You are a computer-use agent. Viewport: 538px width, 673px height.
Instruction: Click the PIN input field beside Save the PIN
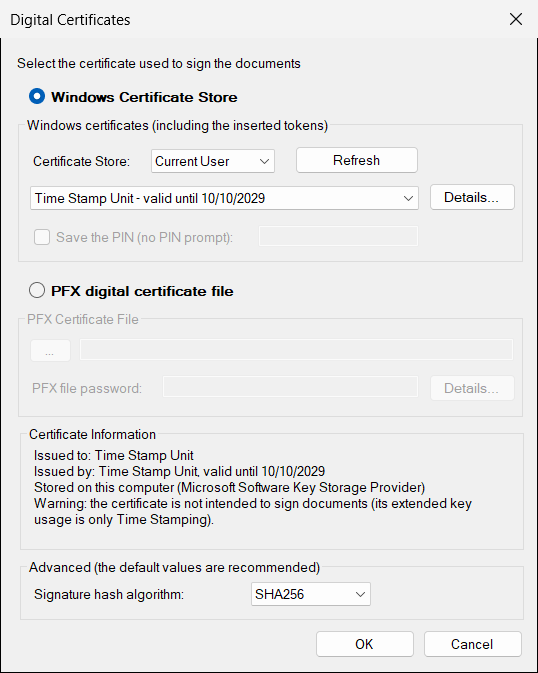click(338, 236)
